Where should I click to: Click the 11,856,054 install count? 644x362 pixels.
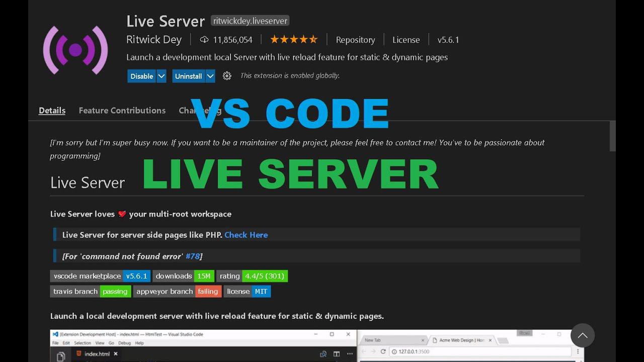click(232, 40)
